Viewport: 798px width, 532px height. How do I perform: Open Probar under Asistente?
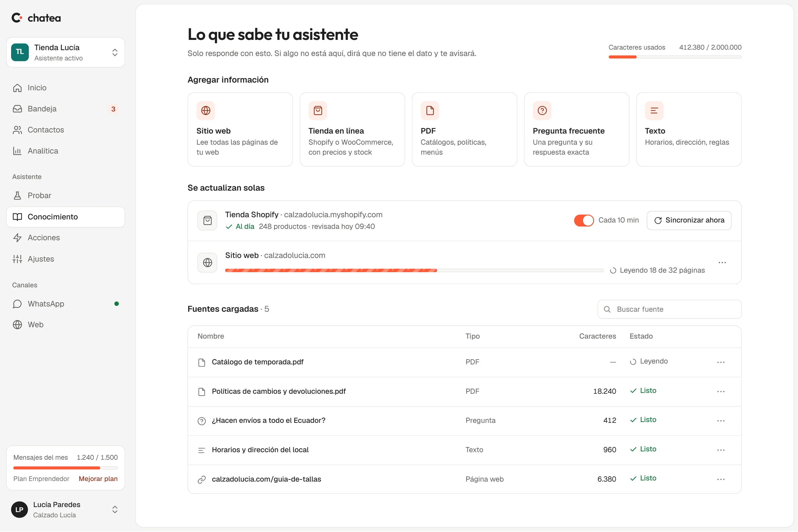(65, 196)
